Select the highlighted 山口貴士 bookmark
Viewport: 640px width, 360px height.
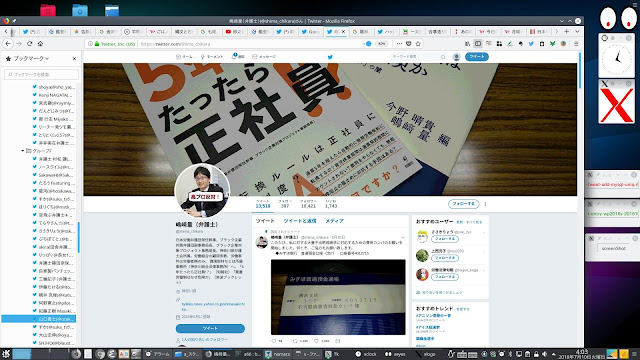point(39,319)
